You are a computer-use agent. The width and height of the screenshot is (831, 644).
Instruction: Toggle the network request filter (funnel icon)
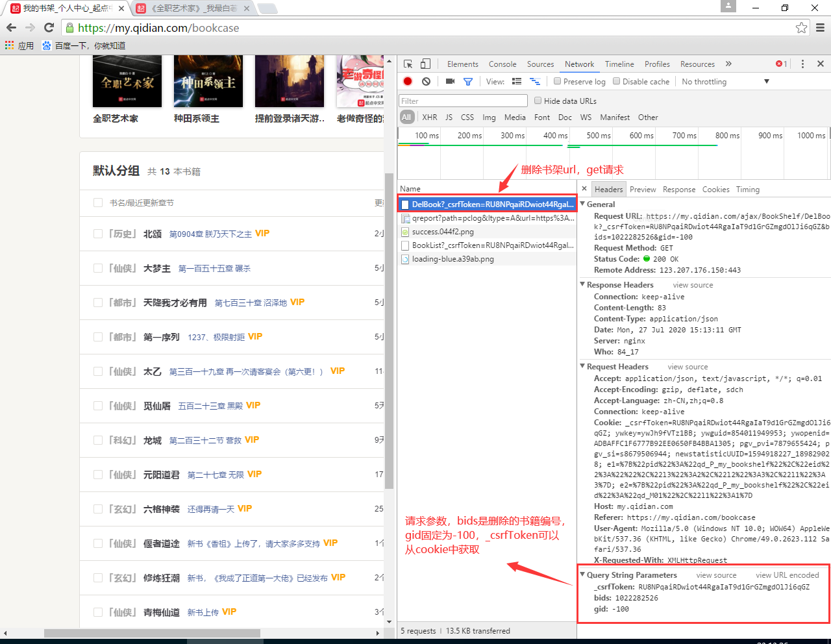point(467,81)
